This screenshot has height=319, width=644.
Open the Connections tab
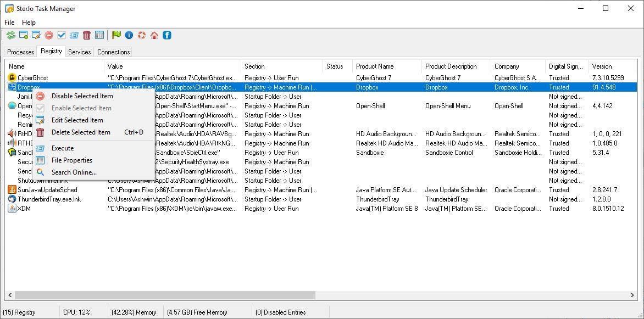(113, 52)
